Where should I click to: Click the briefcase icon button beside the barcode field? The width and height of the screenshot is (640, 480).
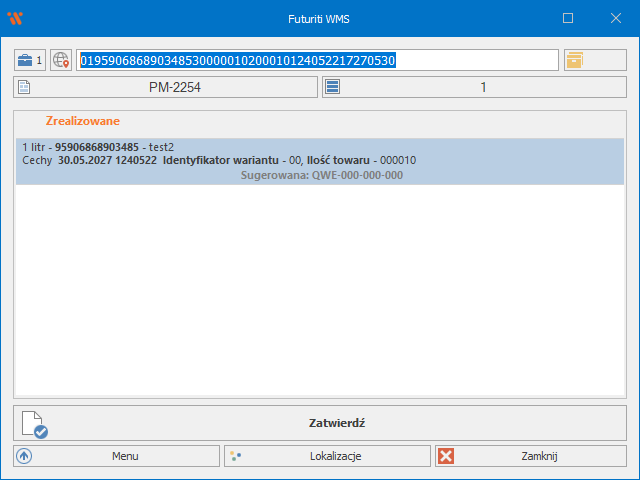tap(30, 60)
